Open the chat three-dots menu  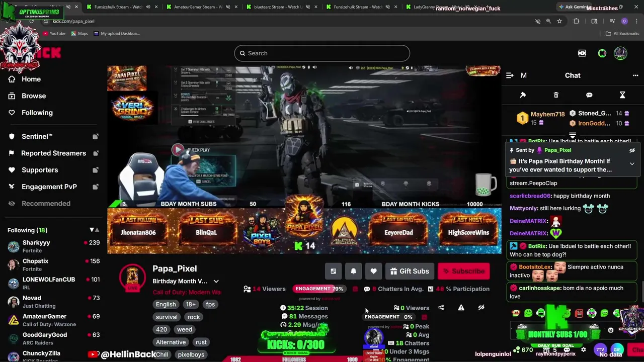point(635,75)
